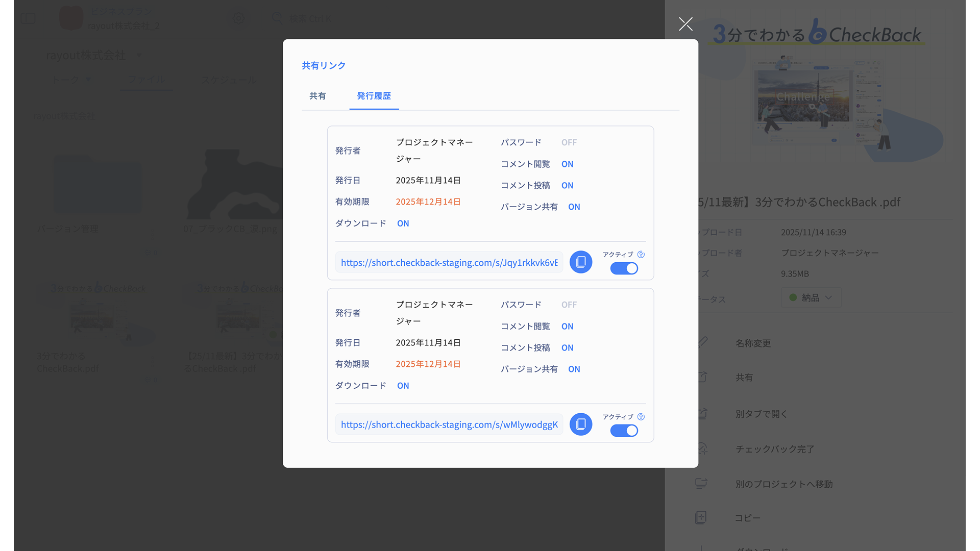Close the 共有リンク dialog with X
Screen dimensions: 980x551
(x=685, y=24)
